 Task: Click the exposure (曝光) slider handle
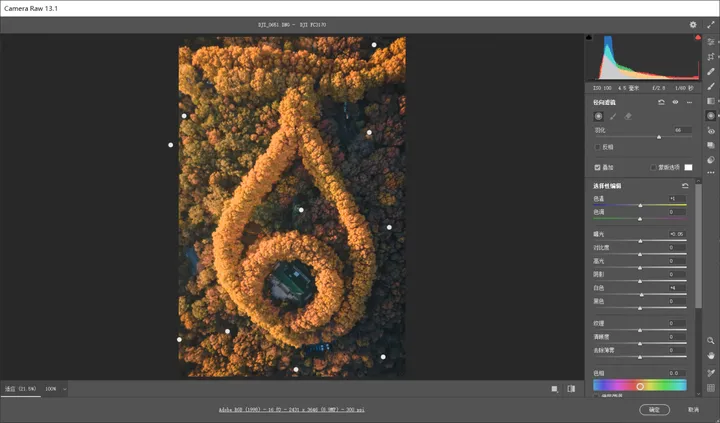pyautogui.click(x=641, y=241)
